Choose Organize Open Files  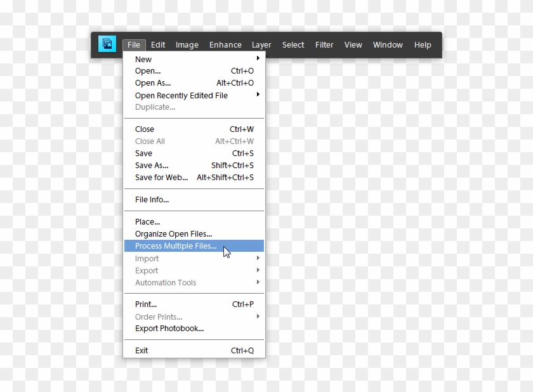coord(173,233)
